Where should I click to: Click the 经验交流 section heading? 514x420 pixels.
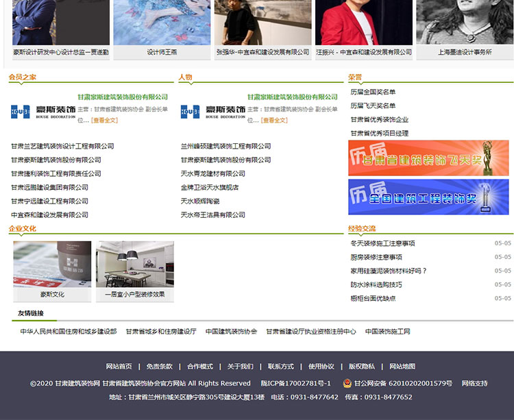(x=362, y=228)
